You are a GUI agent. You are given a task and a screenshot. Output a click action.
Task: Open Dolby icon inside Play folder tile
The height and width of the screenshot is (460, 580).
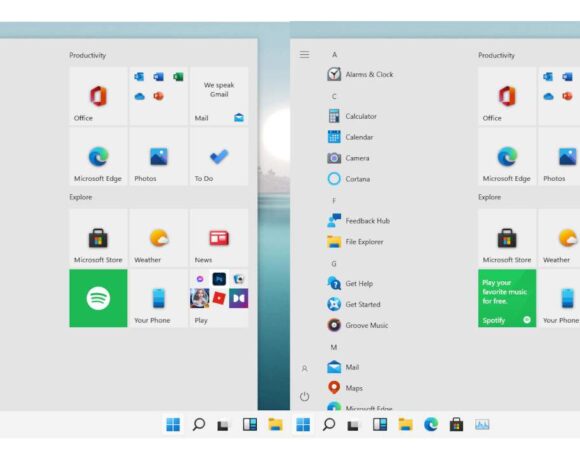239,298
